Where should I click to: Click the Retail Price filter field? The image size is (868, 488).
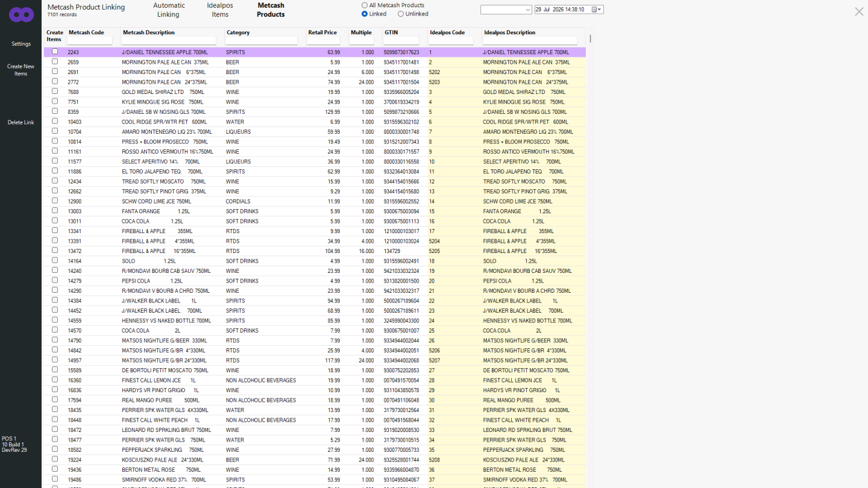click(x=324, y=41)
